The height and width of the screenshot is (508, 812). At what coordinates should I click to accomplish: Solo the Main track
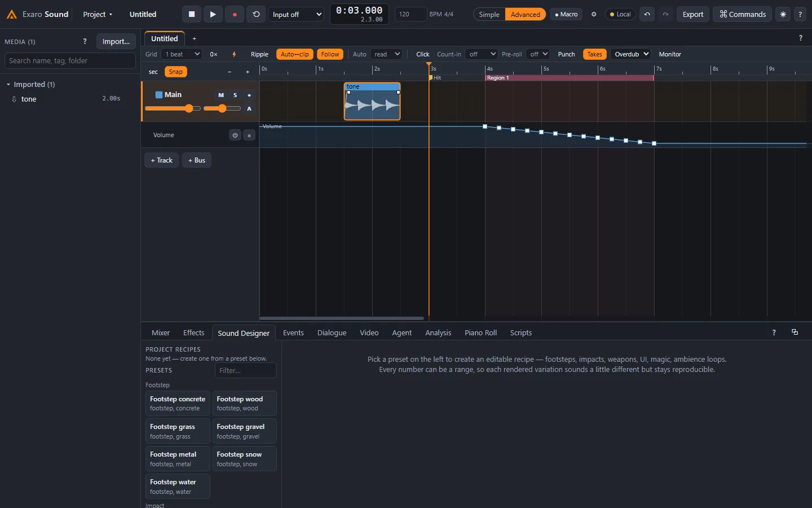point(235,95)
